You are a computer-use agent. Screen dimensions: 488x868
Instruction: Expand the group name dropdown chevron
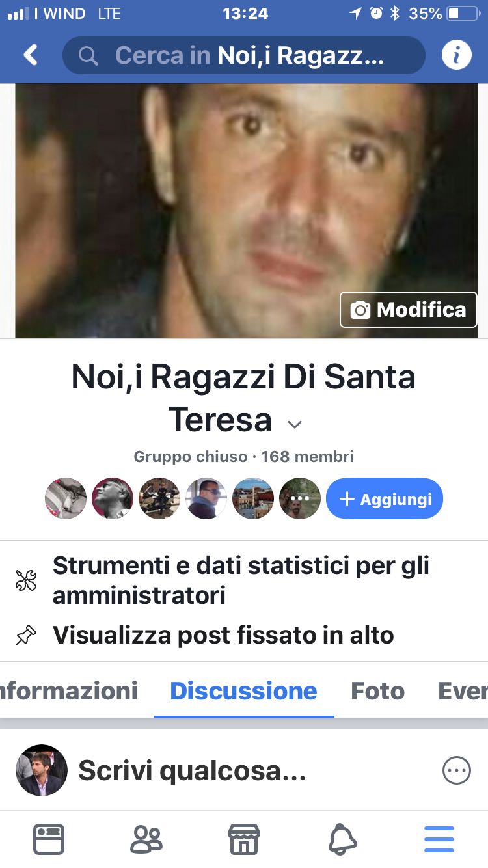(295, 425)
